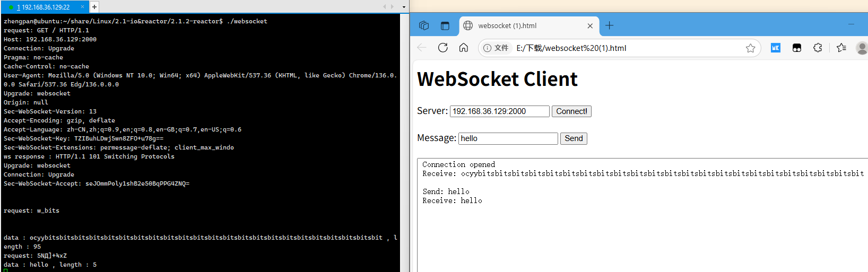
Task: Click the 'Connection opened' log line
Action: [x=458, y=164]
